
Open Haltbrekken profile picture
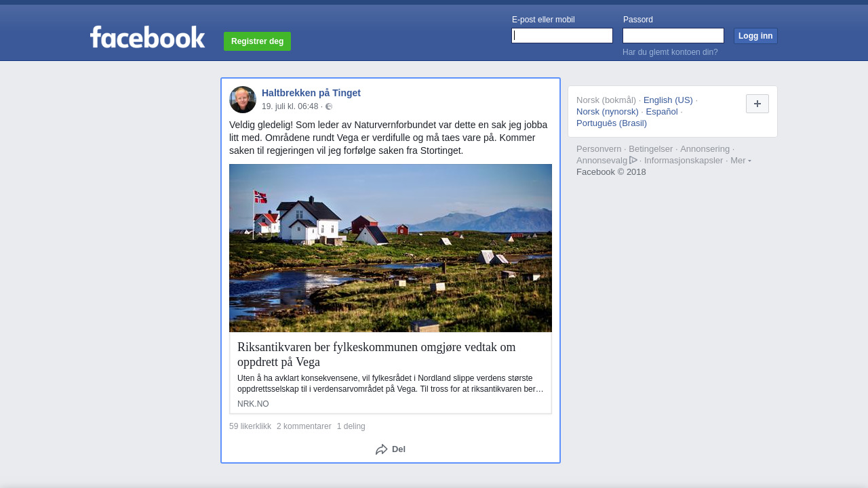point(243,100)
